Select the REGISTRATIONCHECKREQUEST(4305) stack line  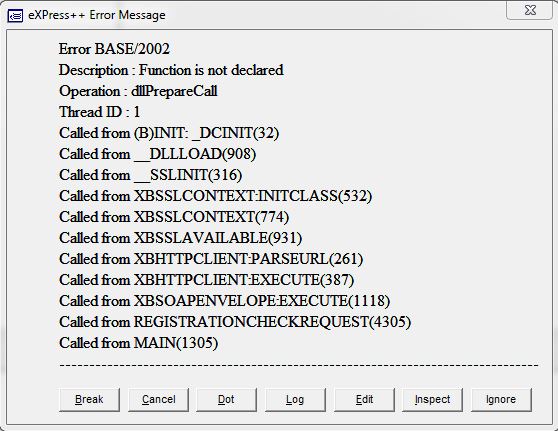tap(235, 322)
